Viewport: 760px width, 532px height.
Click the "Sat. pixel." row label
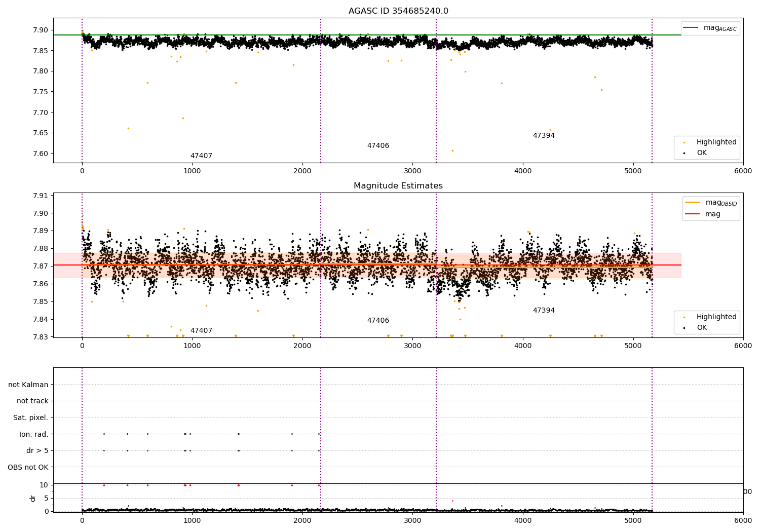(31, 417)
